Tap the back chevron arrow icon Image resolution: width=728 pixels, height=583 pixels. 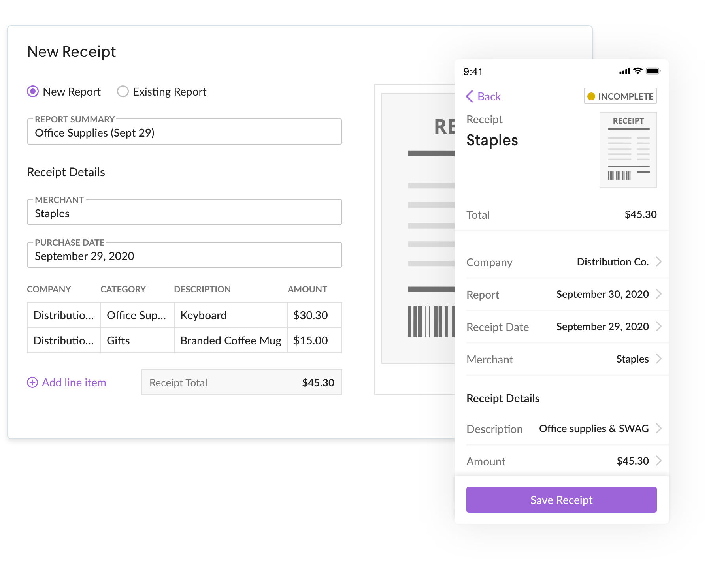[470, 96]
